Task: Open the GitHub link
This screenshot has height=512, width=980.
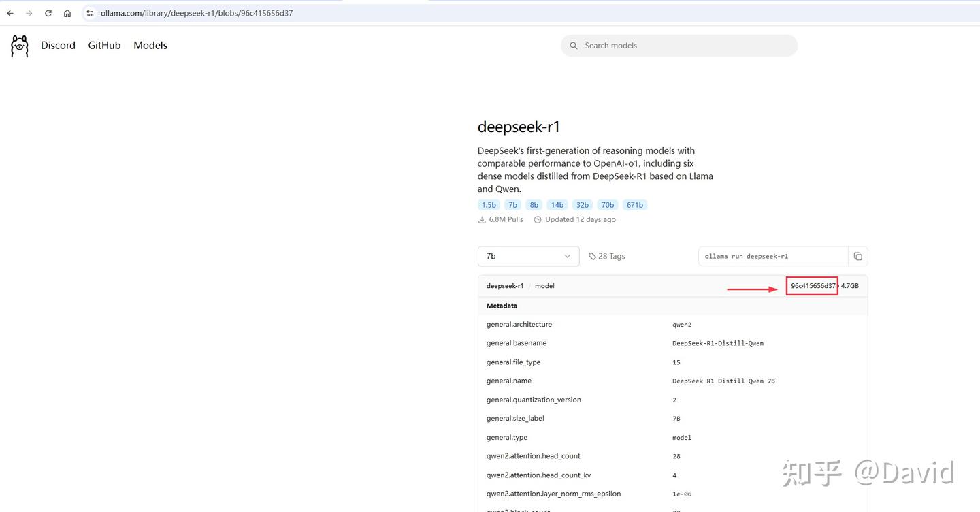Action: tap(104, 46)
